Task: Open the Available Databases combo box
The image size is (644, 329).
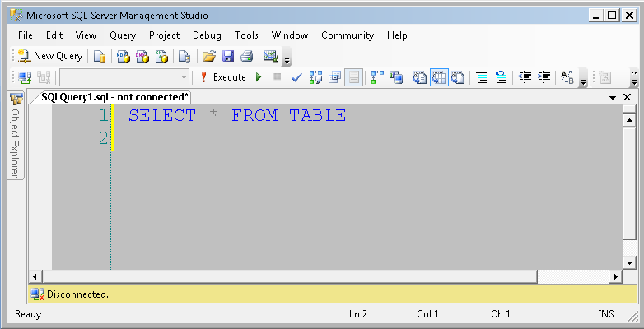Action: 124,77
